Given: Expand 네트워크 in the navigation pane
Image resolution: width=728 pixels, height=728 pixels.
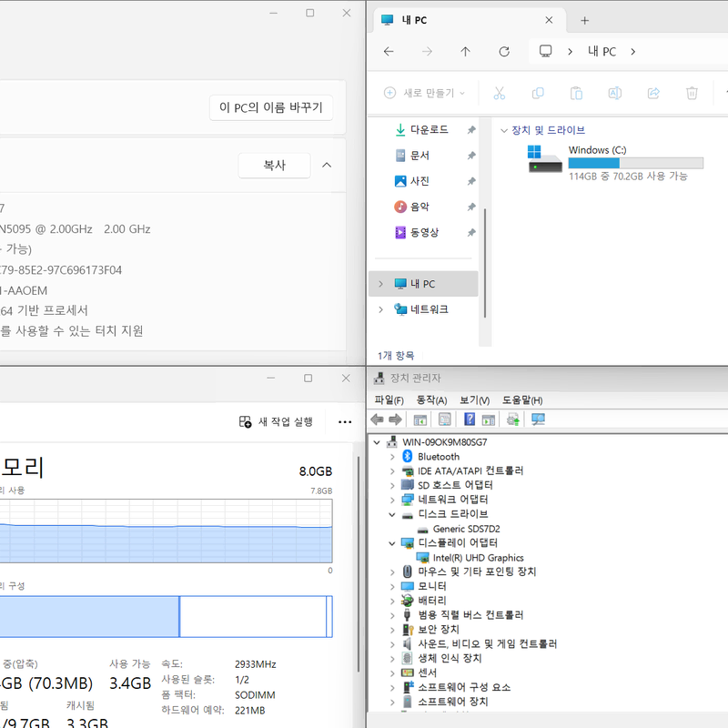Looking at the screenshot, I should pos(380,309).
